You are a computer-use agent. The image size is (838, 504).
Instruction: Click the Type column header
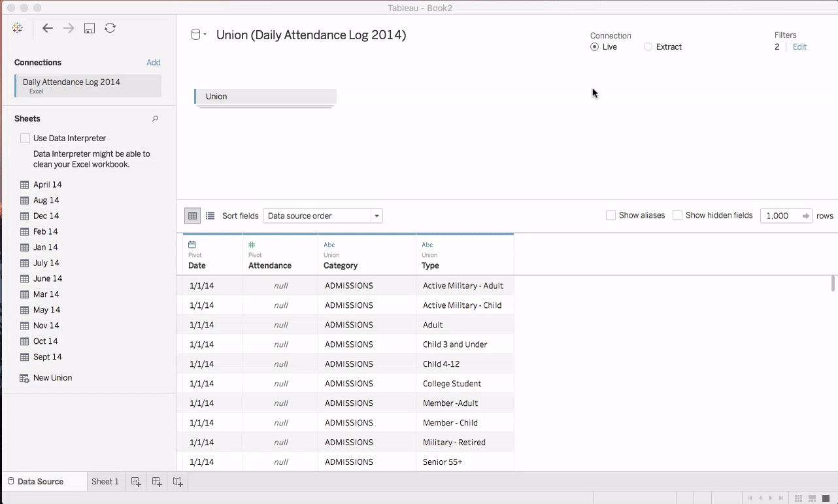[x=465, y=254]
